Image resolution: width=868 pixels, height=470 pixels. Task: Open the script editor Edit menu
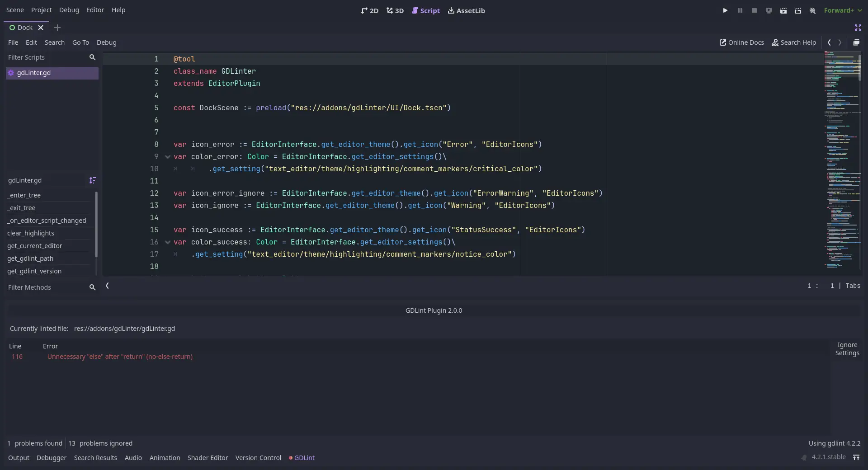tap(31, 42)
